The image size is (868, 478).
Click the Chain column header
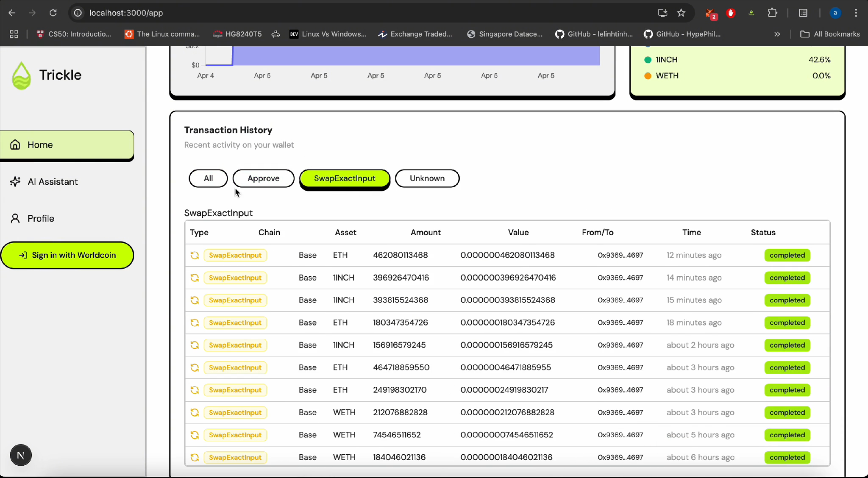[269, 232]
